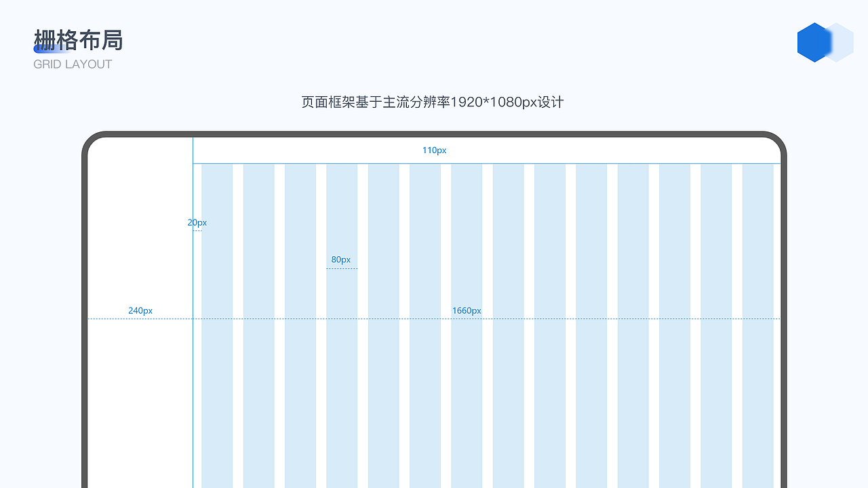
Task: Select the GRID LAYOUT subtitle text
Action: [73, 64]
